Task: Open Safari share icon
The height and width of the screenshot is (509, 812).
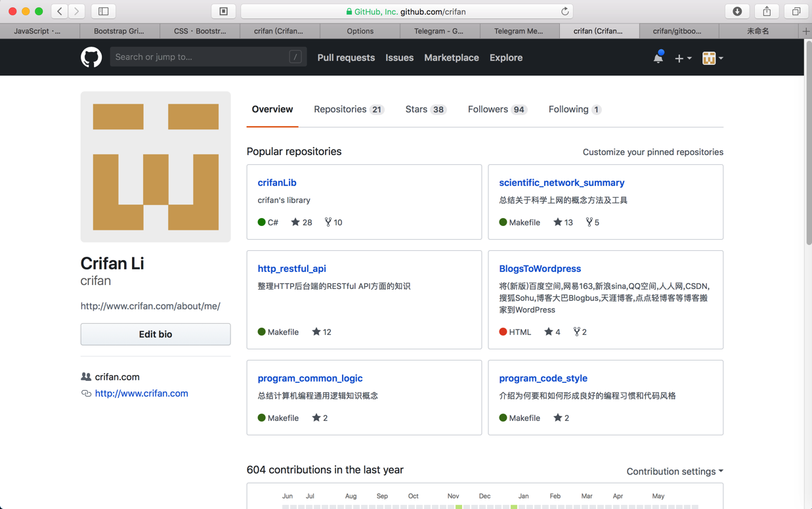Action: pos(767,11)
